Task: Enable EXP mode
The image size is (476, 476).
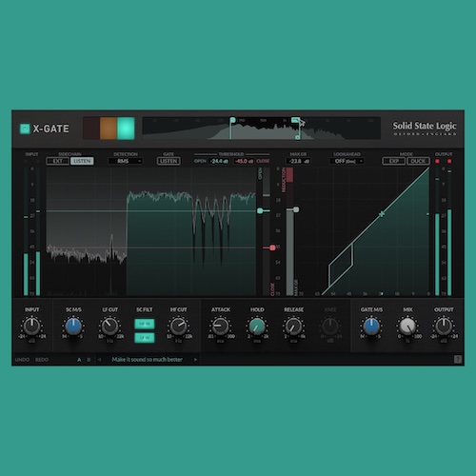Action: click(394, 161)
